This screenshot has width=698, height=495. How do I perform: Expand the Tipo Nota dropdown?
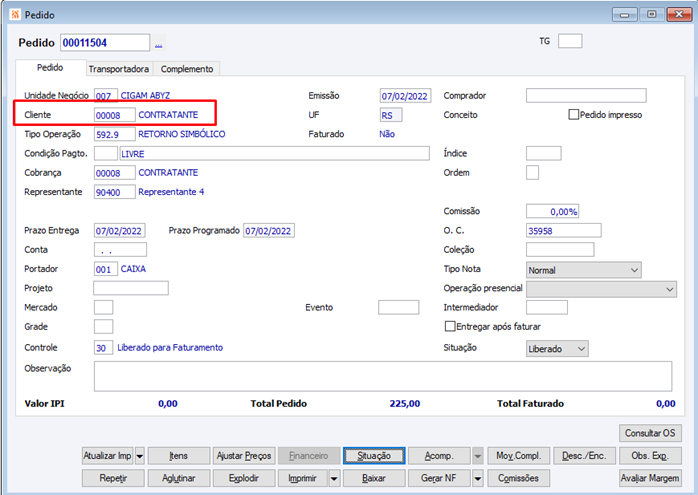pyautogui.click(x=634, y=270)
